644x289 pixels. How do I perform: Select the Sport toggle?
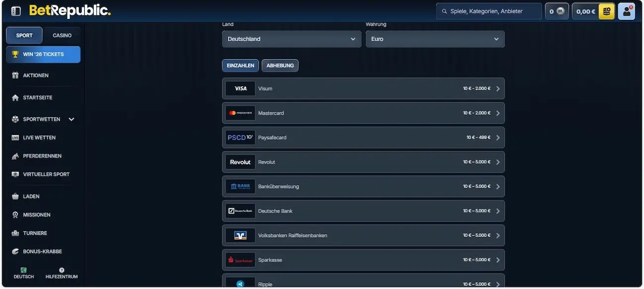point(24,36)
